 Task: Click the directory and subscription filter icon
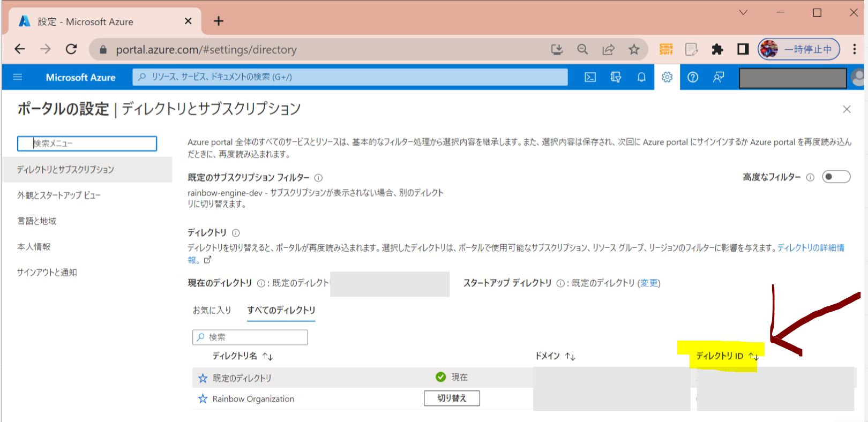[616, 77]
